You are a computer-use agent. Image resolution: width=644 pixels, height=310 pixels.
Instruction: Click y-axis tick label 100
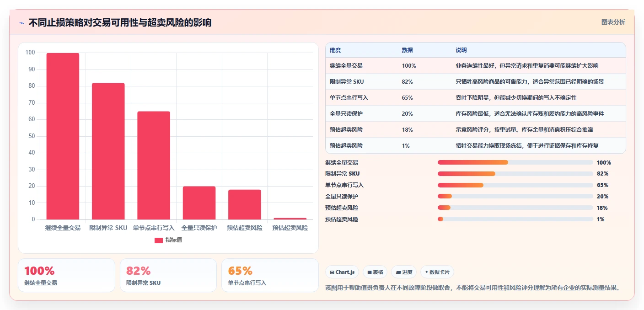[30, 53]
